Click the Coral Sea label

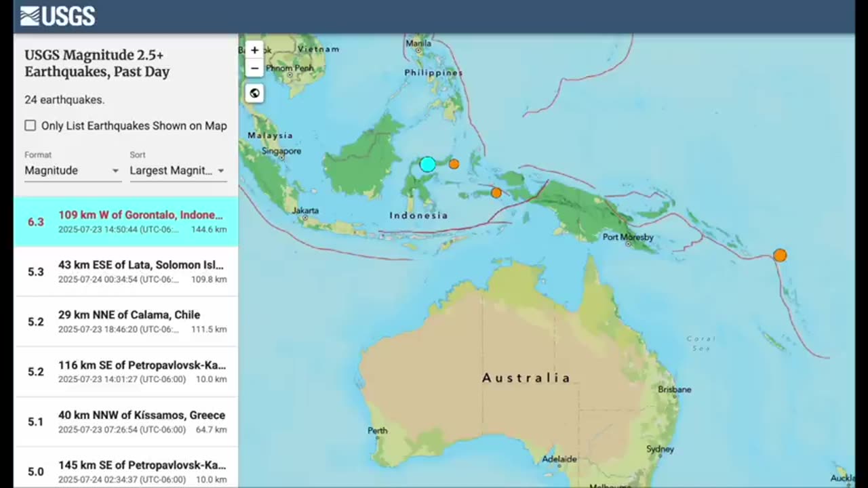coord(701,343)
